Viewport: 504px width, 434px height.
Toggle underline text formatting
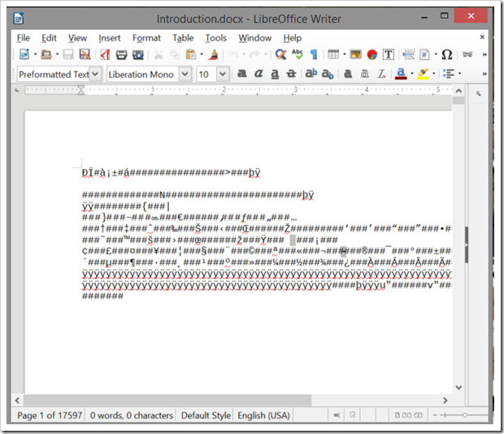coord(276,74)
